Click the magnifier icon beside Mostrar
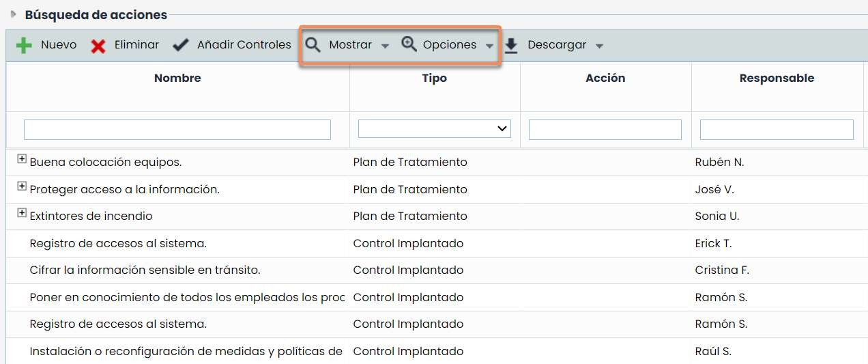Screen dimensions: 868x364 [x=313, y=45]
